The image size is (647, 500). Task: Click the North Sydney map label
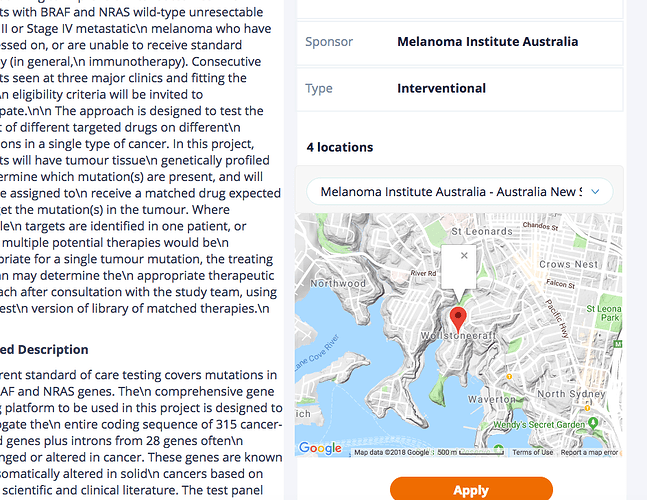pyautogui.click(x=571, y=394)
